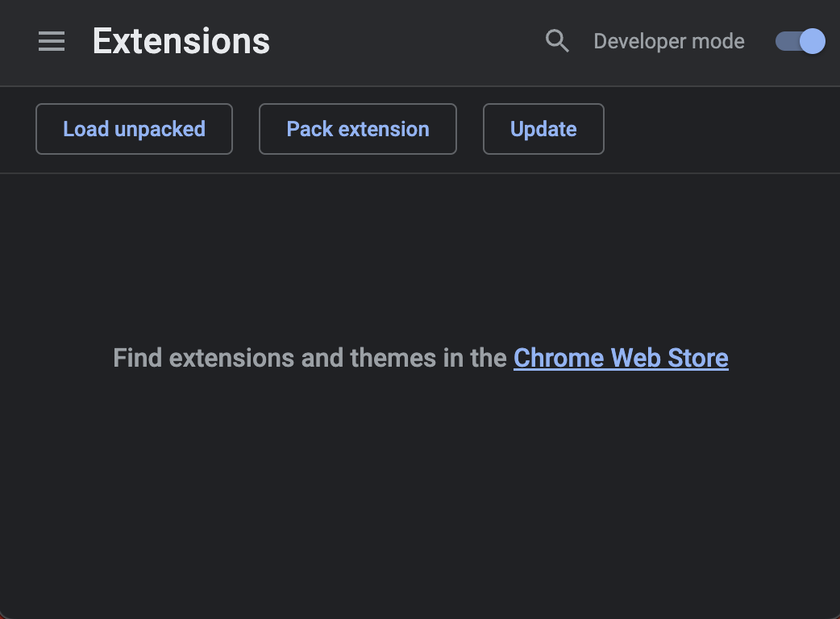This screenshot has width=840, height=619.
Task: Click Update to refresh all extensions
Action: (543, 129)
